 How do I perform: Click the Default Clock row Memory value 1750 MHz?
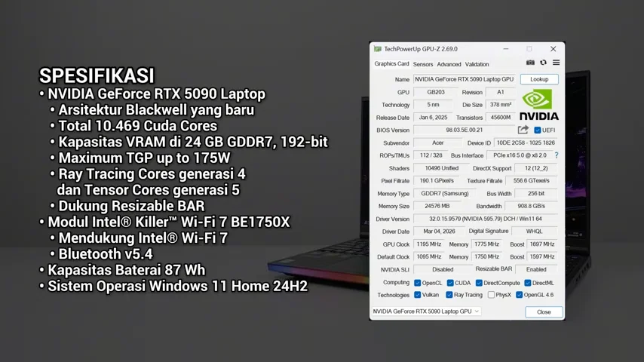pyautogui.click(x=486, y=256)
